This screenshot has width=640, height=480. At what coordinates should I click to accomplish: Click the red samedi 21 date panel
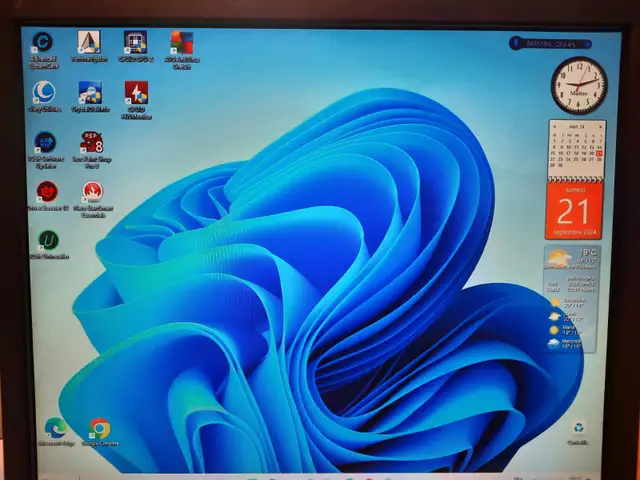click(574, 211)
